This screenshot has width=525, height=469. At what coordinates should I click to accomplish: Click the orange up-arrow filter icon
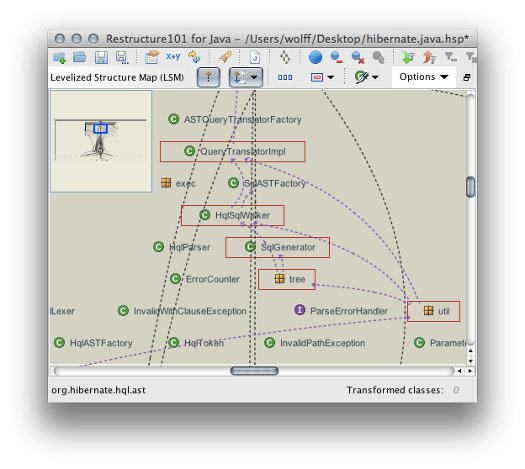(429, 57)
